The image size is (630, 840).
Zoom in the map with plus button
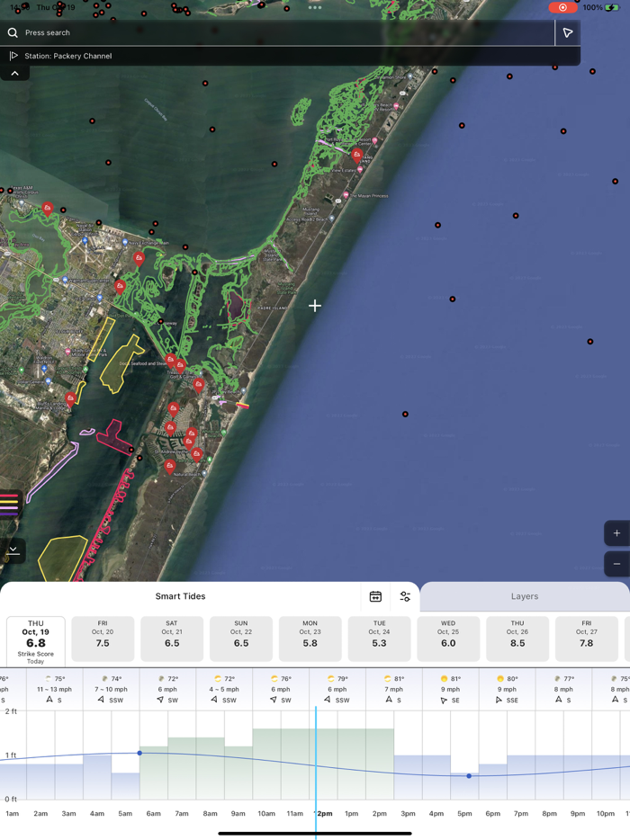coord(616,533)
